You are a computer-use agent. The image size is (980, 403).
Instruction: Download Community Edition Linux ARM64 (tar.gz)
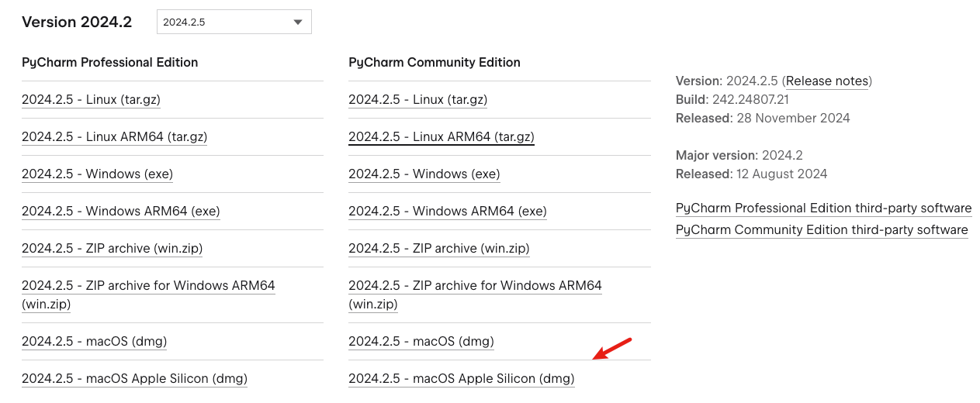pos(441,137)
